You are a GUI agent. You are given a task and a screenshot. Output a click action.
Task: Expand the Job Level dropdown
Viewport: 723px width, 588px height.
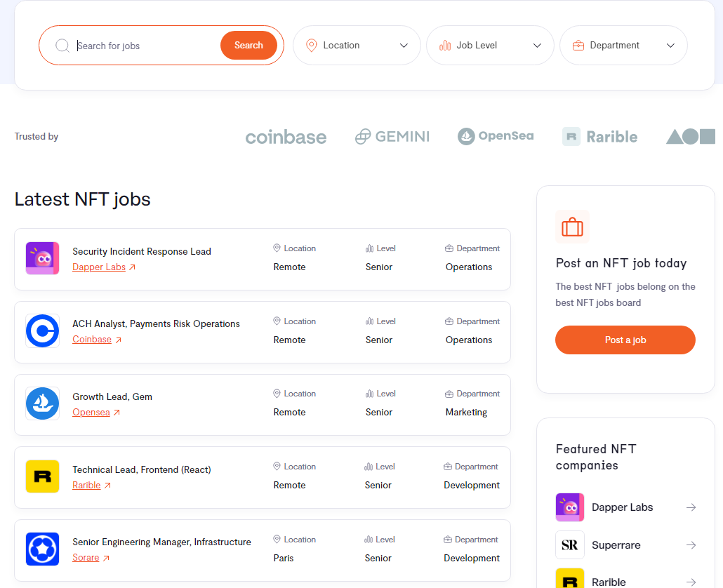[x=490, y=45]
